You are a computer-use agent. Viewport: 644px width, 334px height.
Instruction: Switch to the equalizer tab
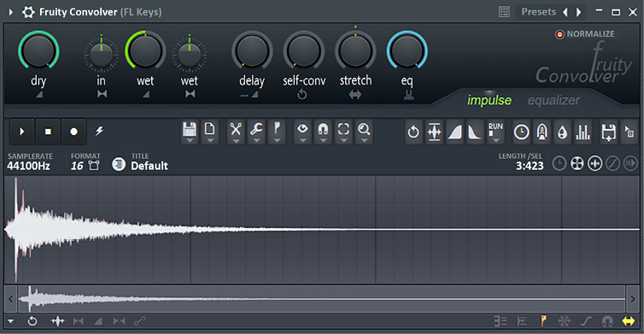point(553,100)
